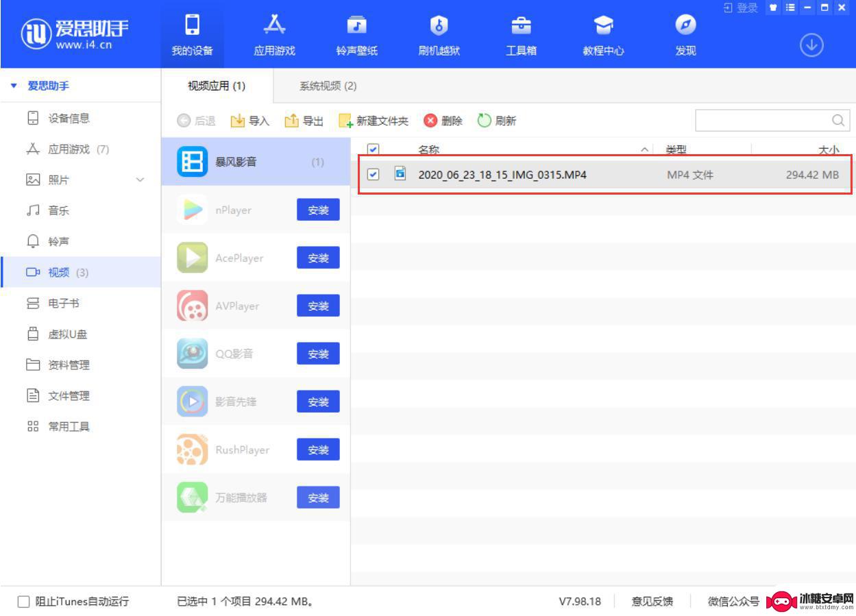Go to 应用游戏 in the top navigation bar
This screenshot has width=856, height=616.
(274, 35)
